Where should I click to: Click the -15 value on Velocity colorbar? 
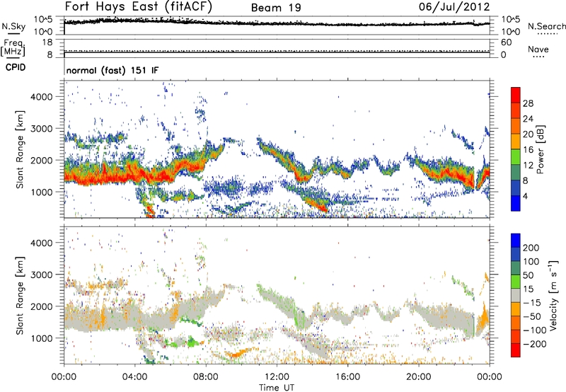tap(531, 303)
